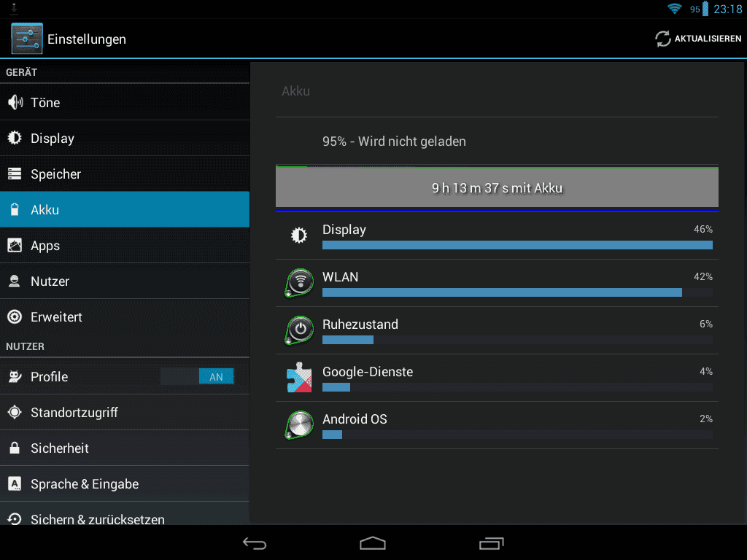Open the battery history graph

click(497, 188)
